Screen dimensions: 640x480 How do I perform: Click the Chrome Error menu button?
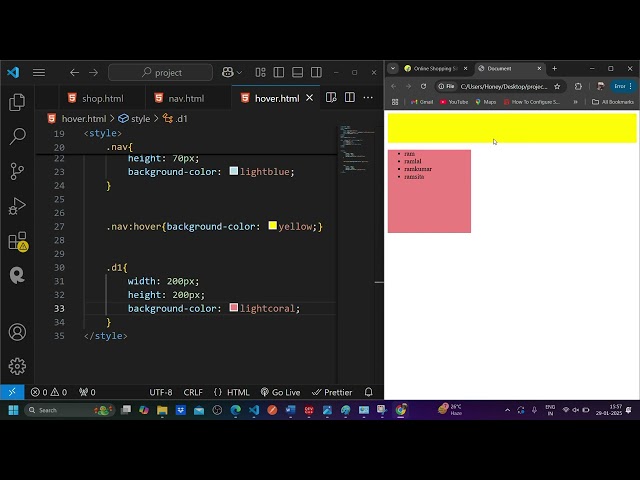click(x=623, y=86)
